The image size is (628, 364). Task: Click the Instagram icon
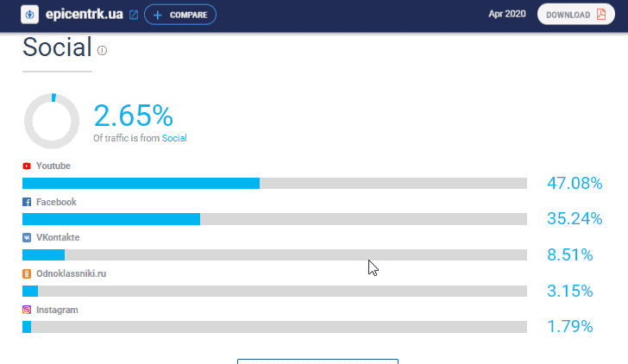[x=27, y=310]
